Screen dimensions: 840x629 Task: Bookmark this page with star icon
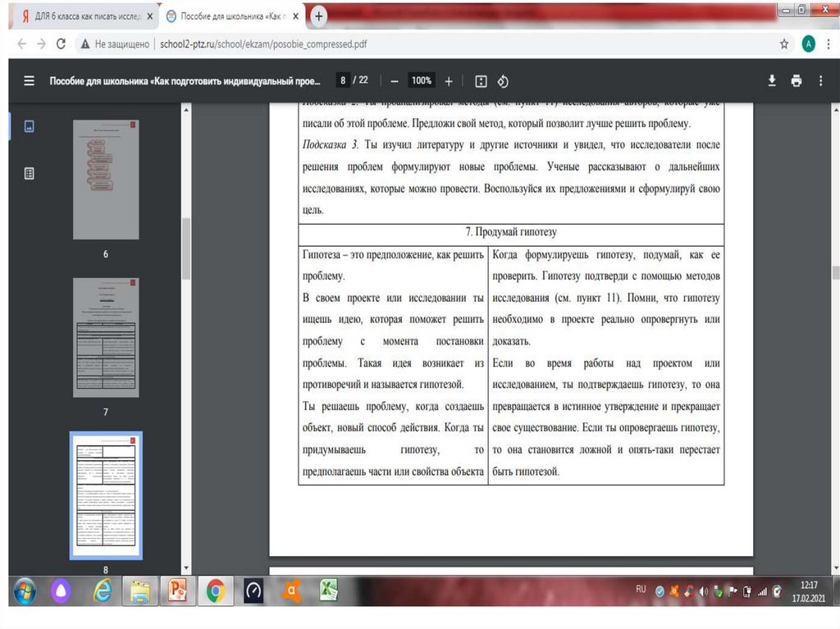tap(783, 44)
